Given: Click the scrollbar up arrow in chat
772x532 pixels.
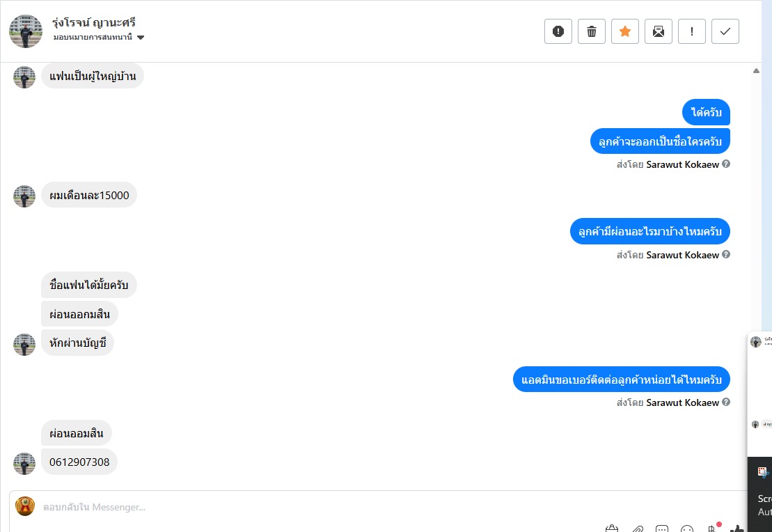Looking at the screenshot, I should [756, 70].
